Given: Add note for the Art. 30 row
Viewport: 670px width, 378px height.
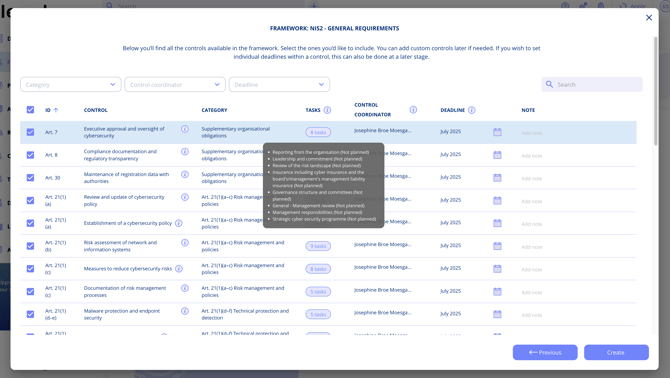Looking at the screenshot, I should point(532,179).
